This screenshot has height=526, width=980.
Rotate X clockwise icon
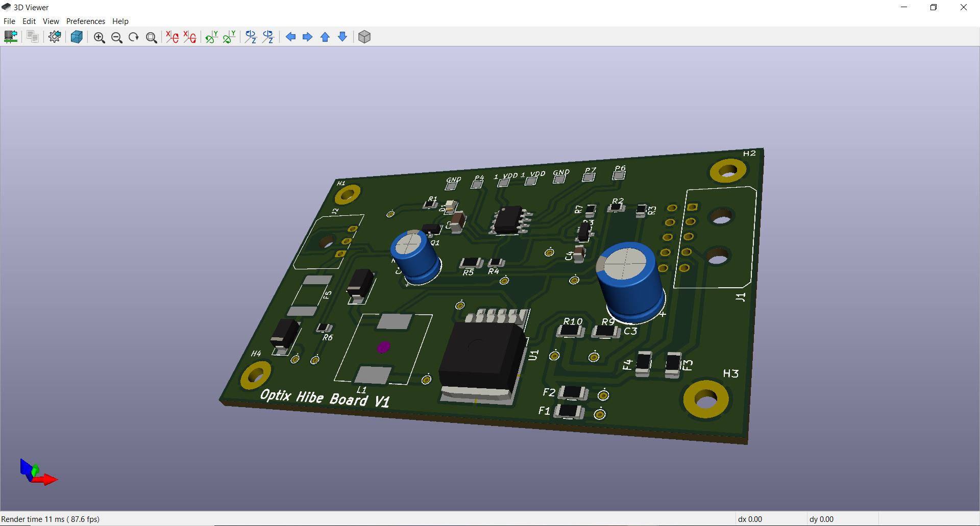tap(172, 37)
